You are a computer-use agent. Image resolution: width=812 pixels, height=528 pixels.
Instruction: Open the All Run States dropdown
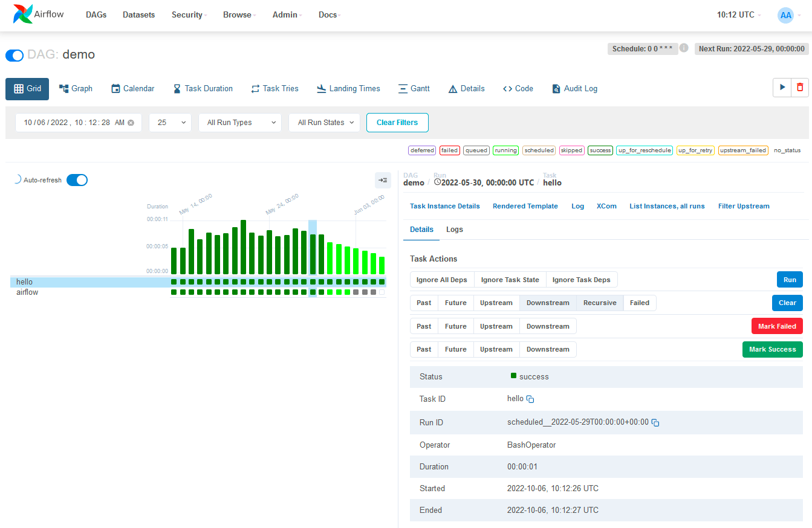pos(324,122)
